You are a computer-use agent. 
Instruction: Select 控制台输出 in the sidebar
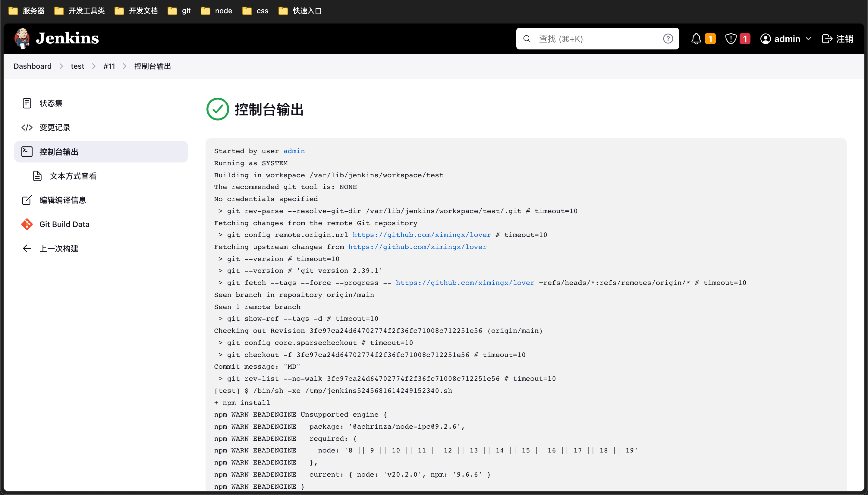(101, 152)
